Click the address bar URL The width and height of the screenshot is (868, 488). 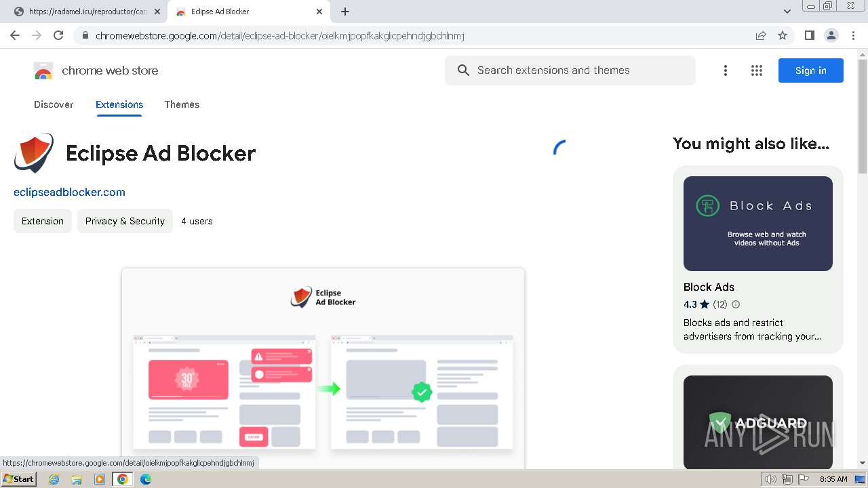(280, 36)
